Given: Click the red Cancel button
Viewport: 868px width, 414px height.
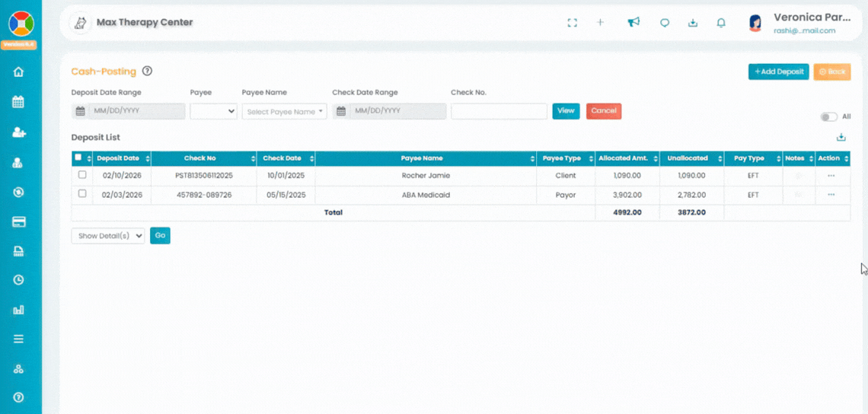Looking at the screenshot, I should [x=603, y=111].
